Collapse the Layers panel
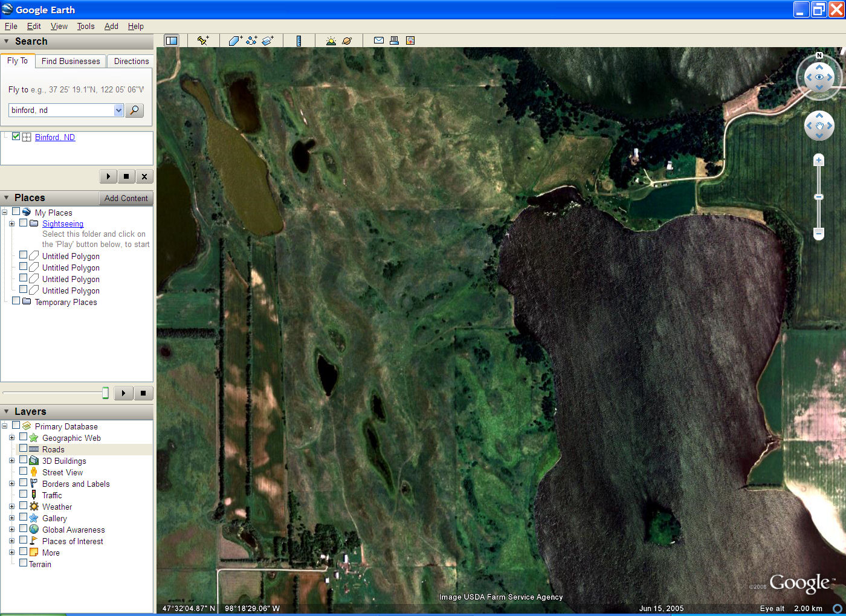The width and height of the screenshot is (846, 616). (7, 411)
